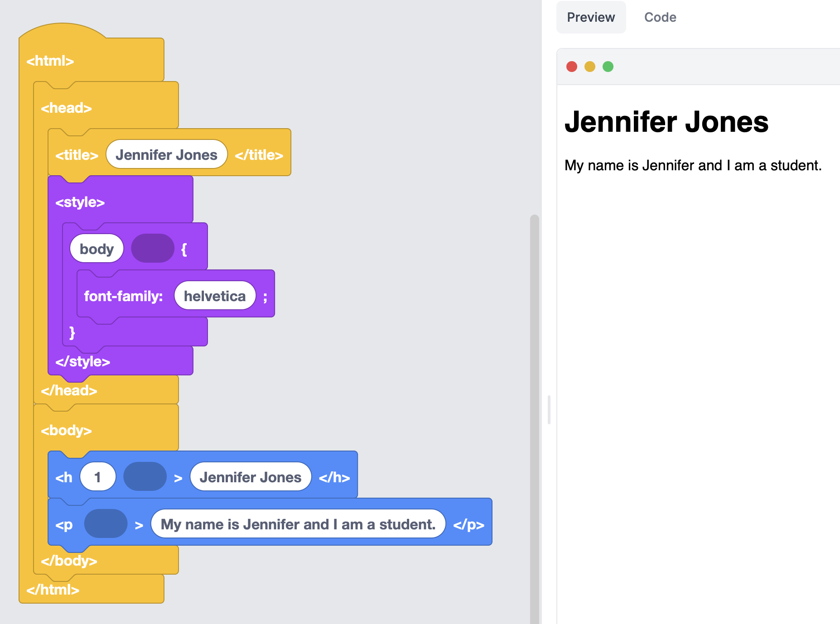The image size is (840, 624).
Task: Click the panel divider resize handle
Action: (x=549, y=409)
